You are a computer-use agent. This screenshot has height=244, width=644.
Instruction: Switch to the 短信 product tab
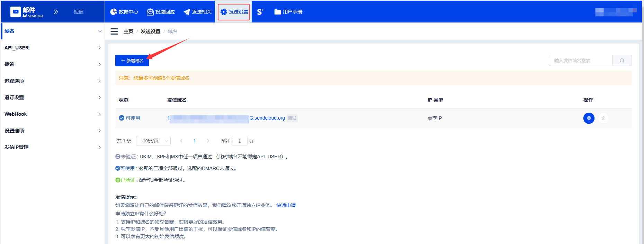(x=79, y=12)
